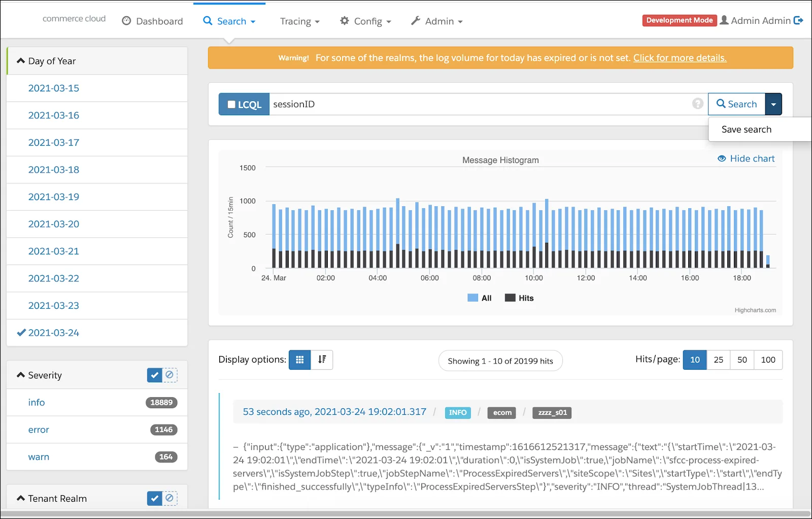The height and width of the screenshot is (519, 812).
Task: Toggle the All series in chart legend
Action: click(480, 298)
